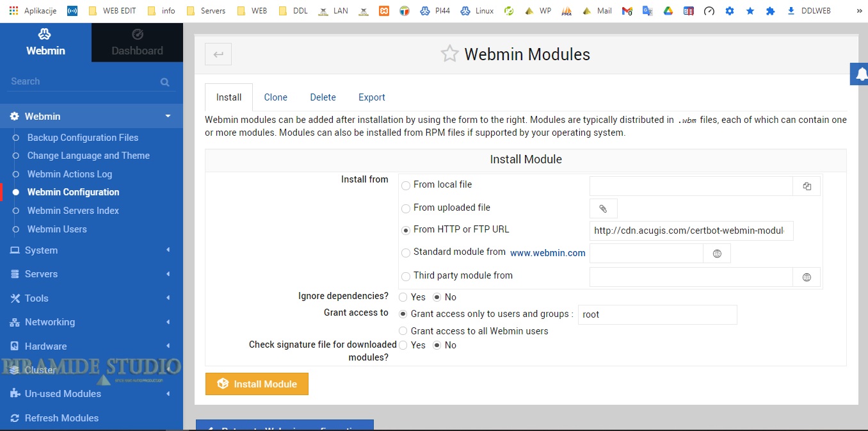Open the blue star bookmark icon
This screenshot has height=431, width=868.
click(x=750, y=11)
